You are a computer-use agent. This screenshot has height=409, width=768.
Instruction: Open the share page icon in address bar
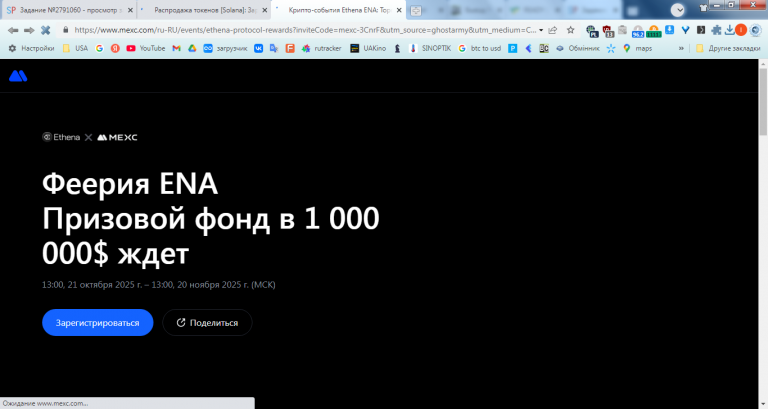coord(553,30)
